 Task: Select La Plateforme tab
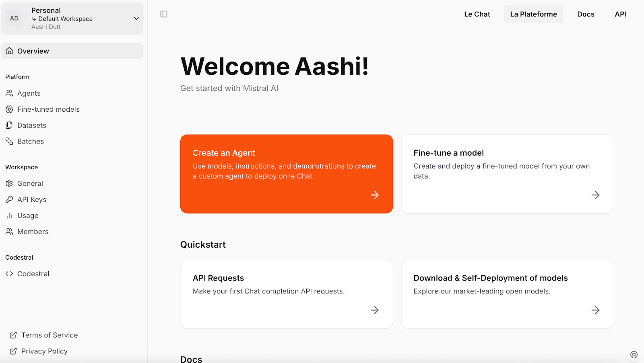(534, 14)
